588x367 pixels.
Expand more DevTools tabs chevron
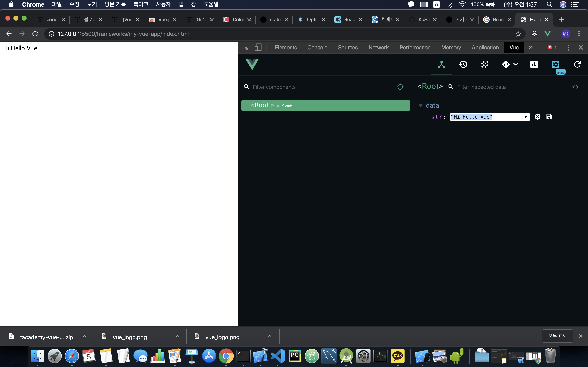[530, 47]
